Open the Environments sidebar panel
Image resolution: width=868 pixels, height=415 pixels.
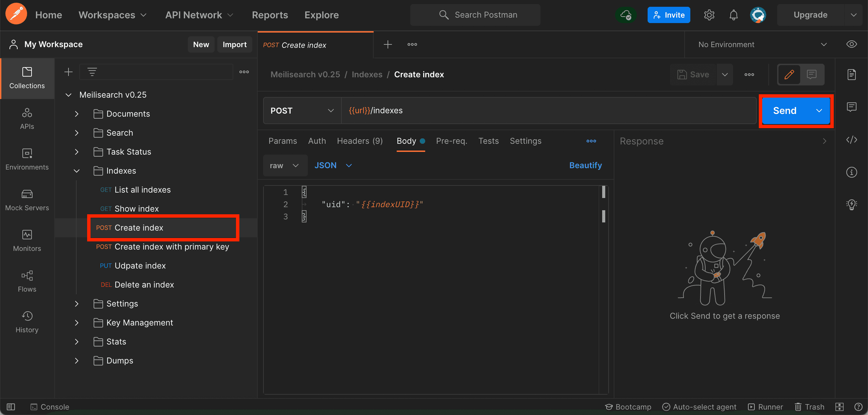coord(27,160)
